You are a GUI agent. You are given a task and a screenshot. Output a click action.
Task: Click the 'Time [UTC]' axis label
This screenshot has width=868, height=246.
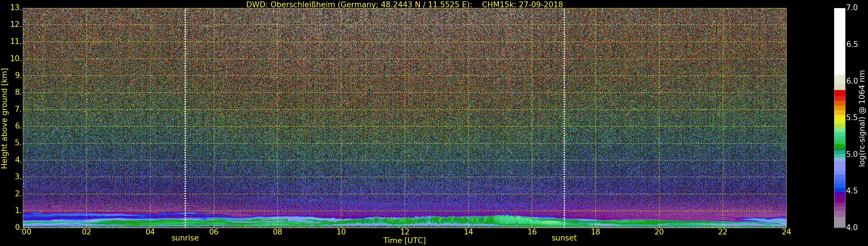(404, 241)
